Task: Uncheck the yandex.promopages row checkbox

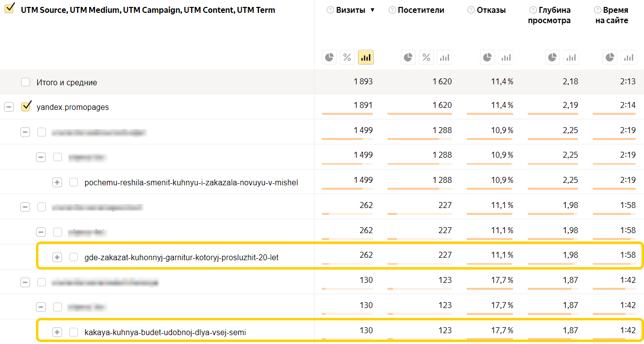Action: (x=26, y=107)
